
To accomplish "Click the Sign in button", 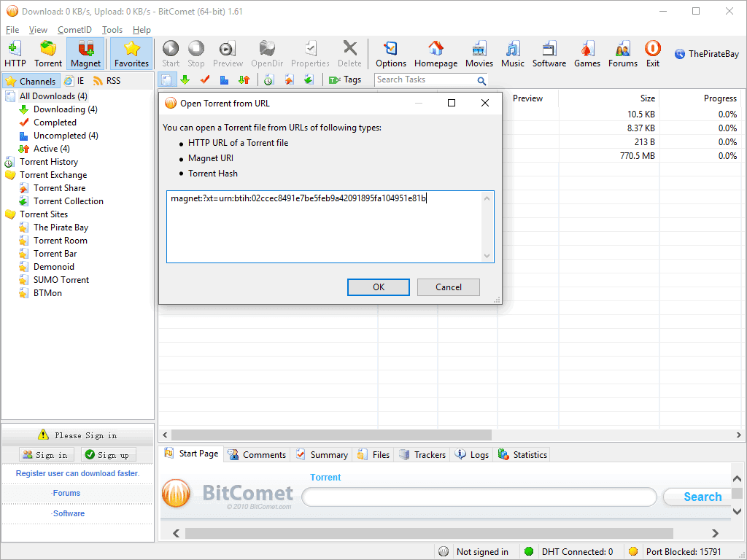I will pyautogui.click(x=46, y=455).
